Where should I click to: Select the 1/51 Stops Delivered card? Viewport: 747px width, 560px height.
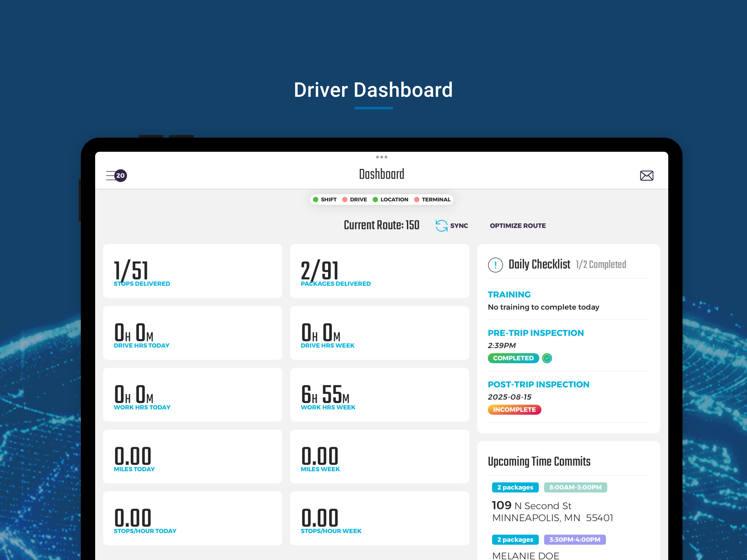(192, 271)
